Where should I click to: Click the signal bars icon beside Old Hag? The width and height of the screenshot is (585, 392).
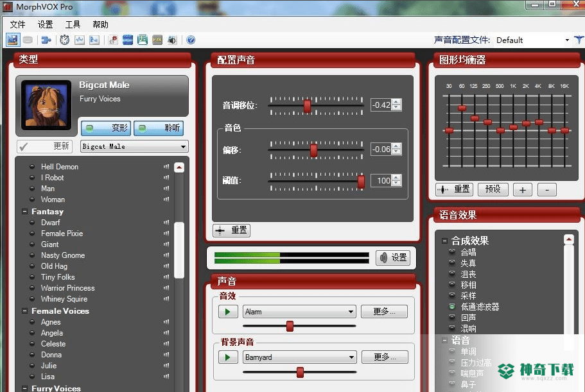pyautogui.click(x=166, y=266)
